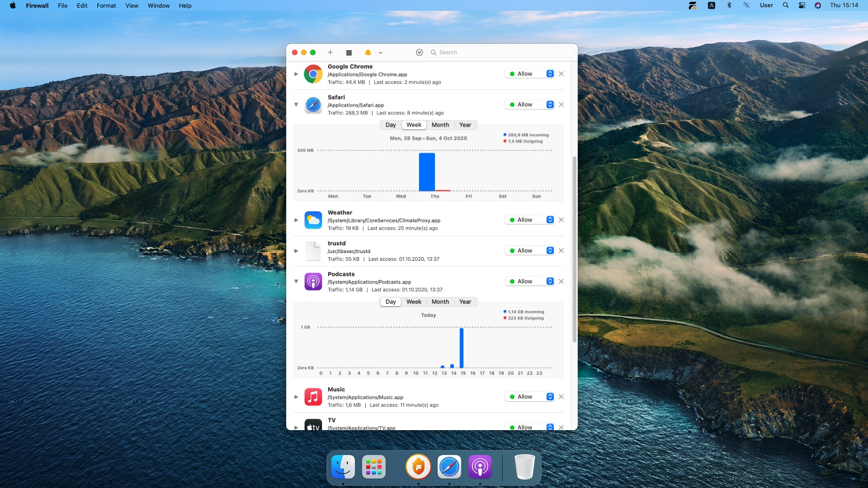Focus the Search field
Screen dimensions: 868x488
tap(501, 52)
